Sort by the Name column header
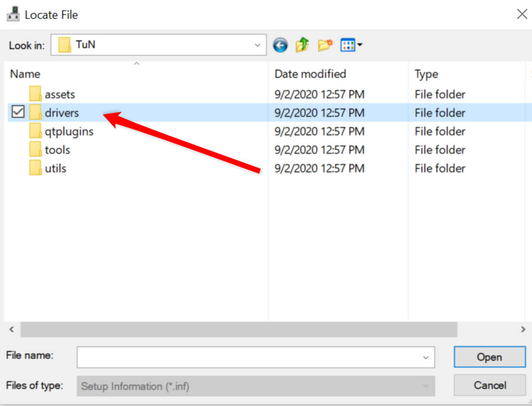 coord(25,74)
